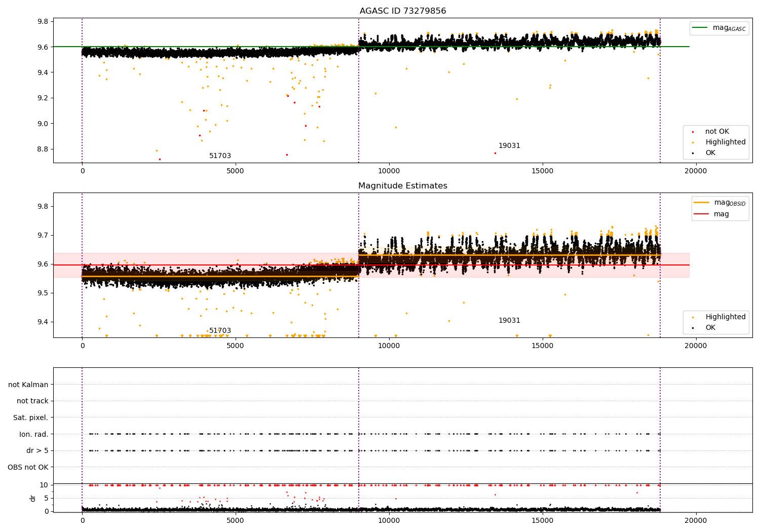760x532 pixels.
Task: Click the '8.8' y-tick of top plot
Action: (x=43, y=149)
